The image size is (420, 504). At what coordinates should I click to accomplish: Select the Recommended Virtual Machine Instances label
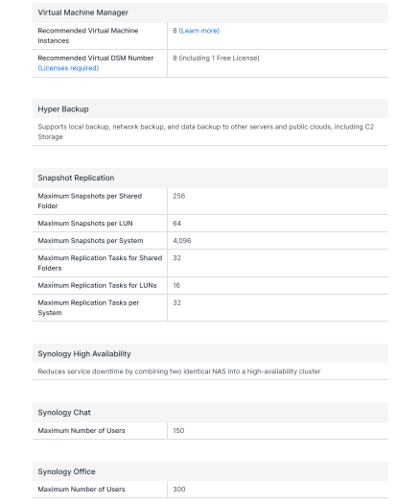(88, 36)
